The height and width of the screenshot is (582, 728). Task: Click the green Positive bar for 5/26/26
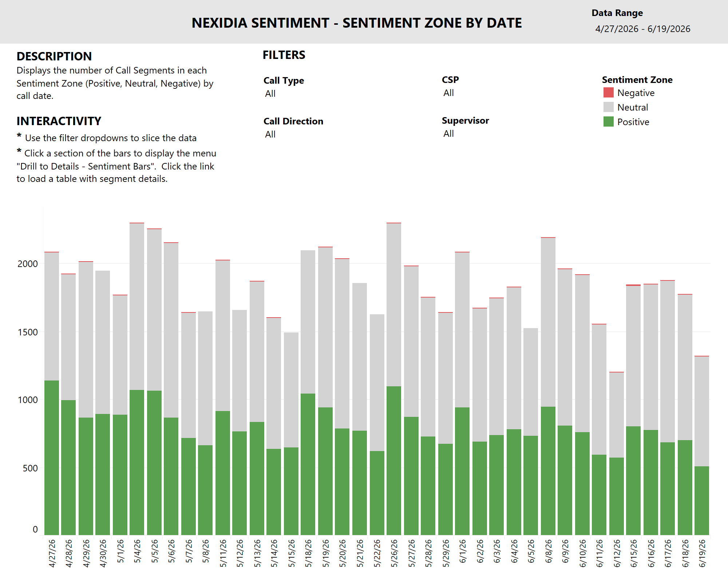point(394,461)
